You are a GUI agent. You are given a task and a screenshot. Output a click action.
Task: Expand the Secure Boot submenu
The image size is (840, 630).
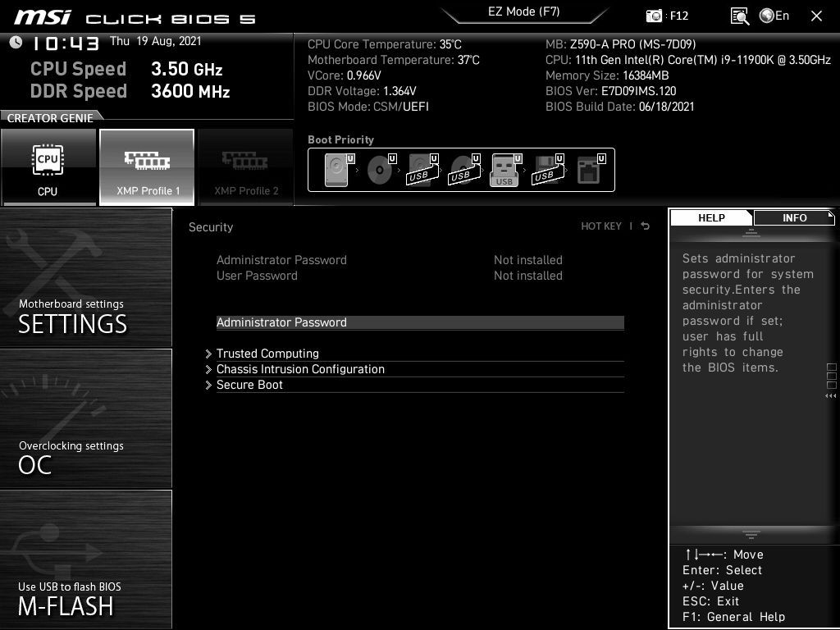coord(420,385)
